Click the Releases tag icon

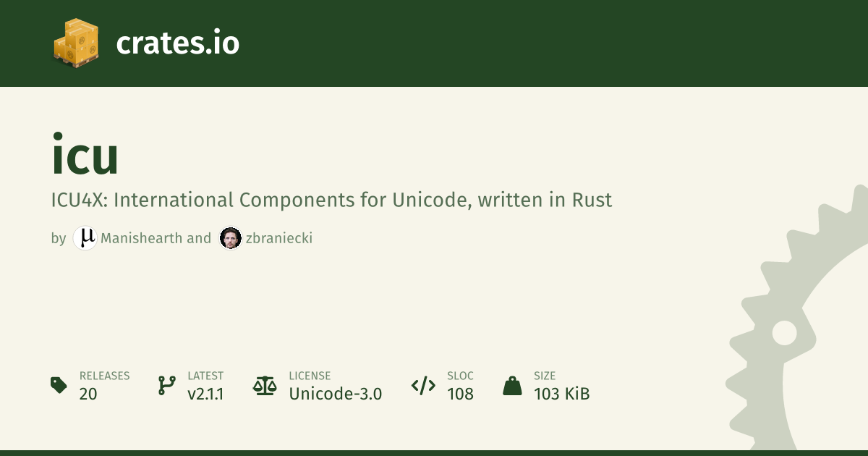pos(59,385)
